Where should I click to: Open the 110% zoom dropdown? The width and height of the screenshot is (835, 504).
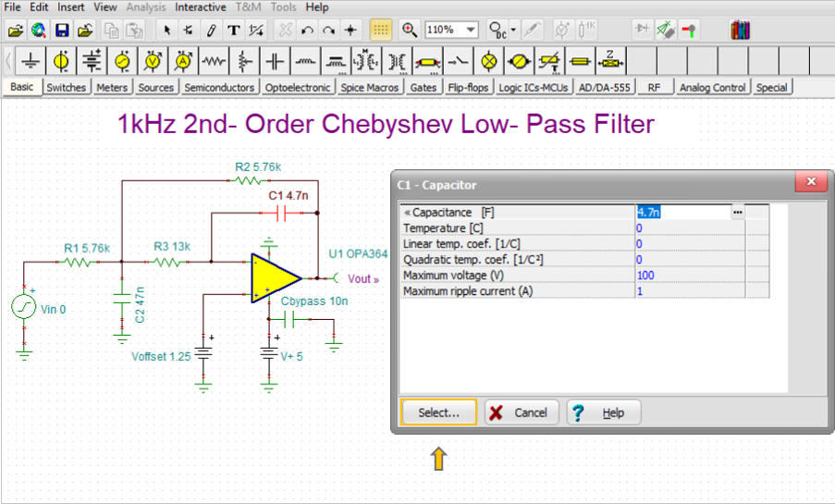pyautogui.click(x=471, y=30)
